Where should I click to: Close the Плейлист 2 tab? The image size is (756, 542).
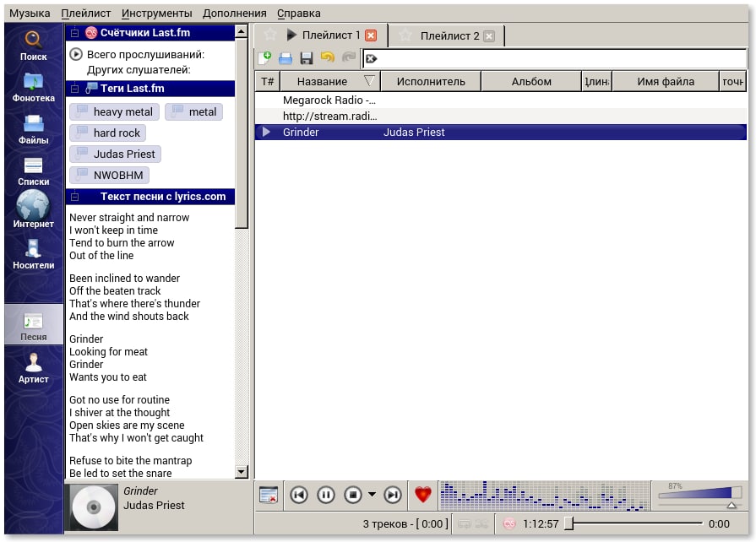[489, 36]
